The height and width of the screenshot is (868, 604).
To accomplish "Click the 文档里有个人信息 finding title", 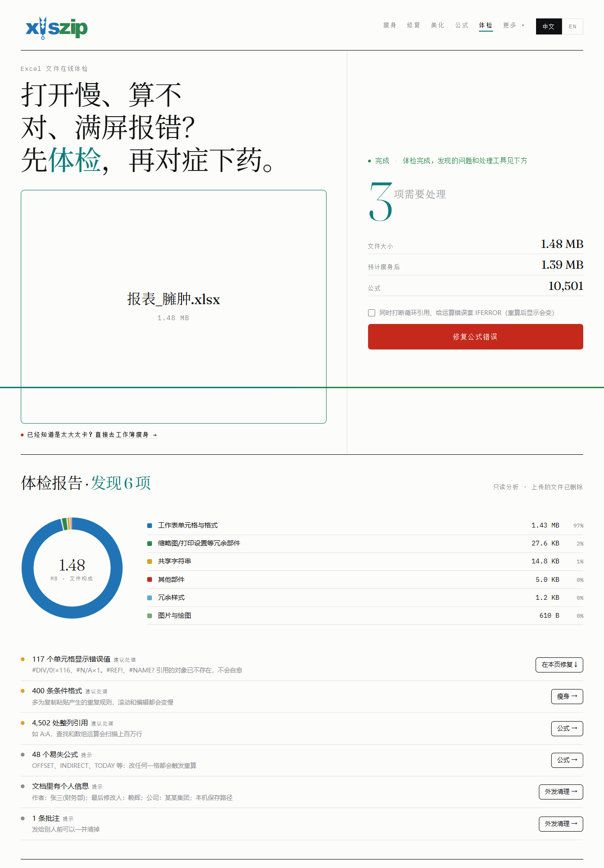I will tap(60, 786).
